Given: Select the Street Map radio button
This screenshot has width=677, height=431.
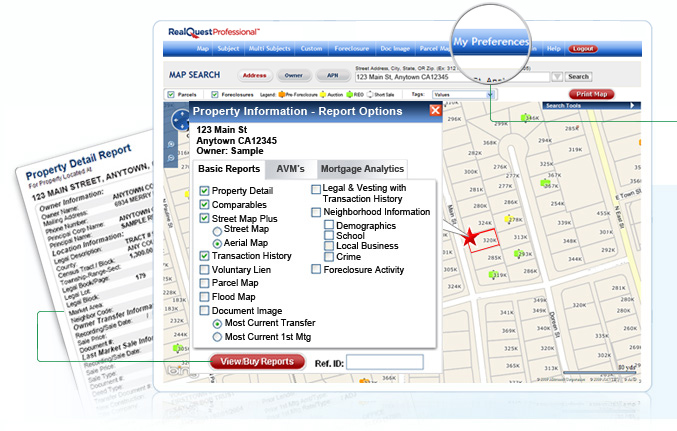Looking at the screenshot, I should pyautogui.click(x=216, y=230).
